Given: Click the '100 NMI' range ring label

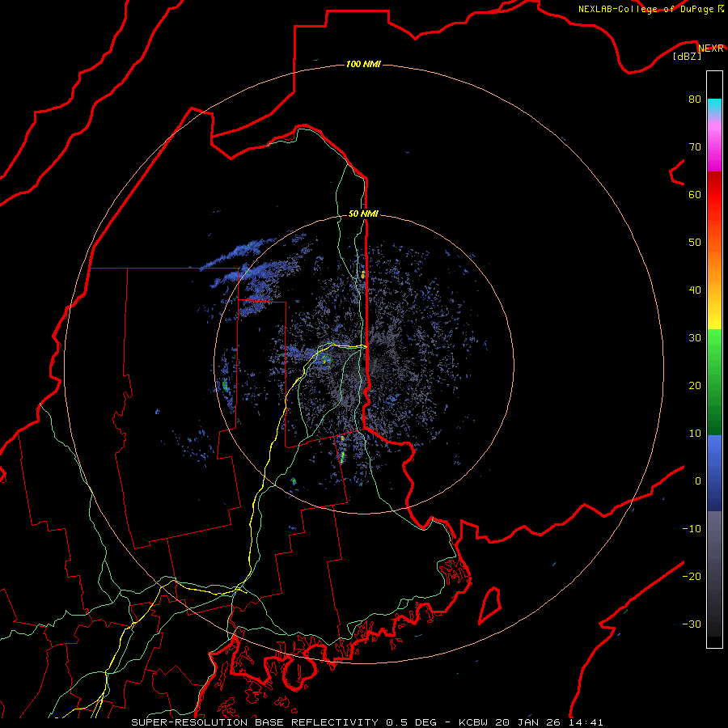Looking at the screenshot, I should click(x=363, y=64).
